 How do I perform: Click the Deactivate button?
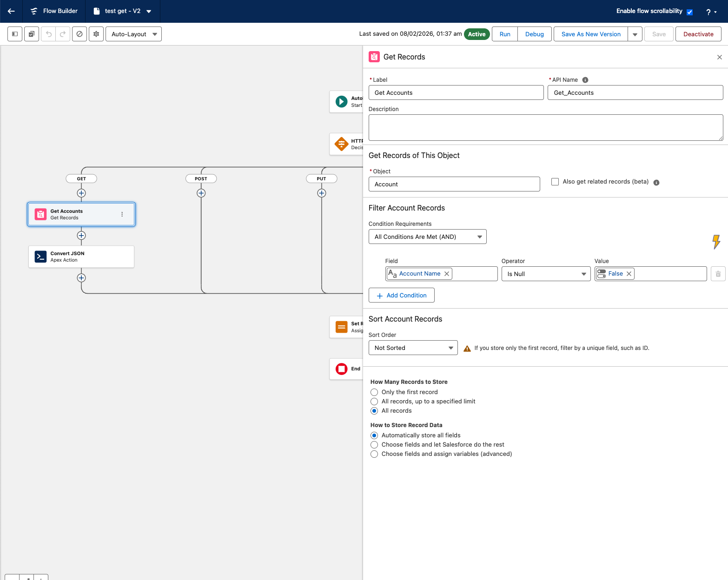(x=698, y=34)
